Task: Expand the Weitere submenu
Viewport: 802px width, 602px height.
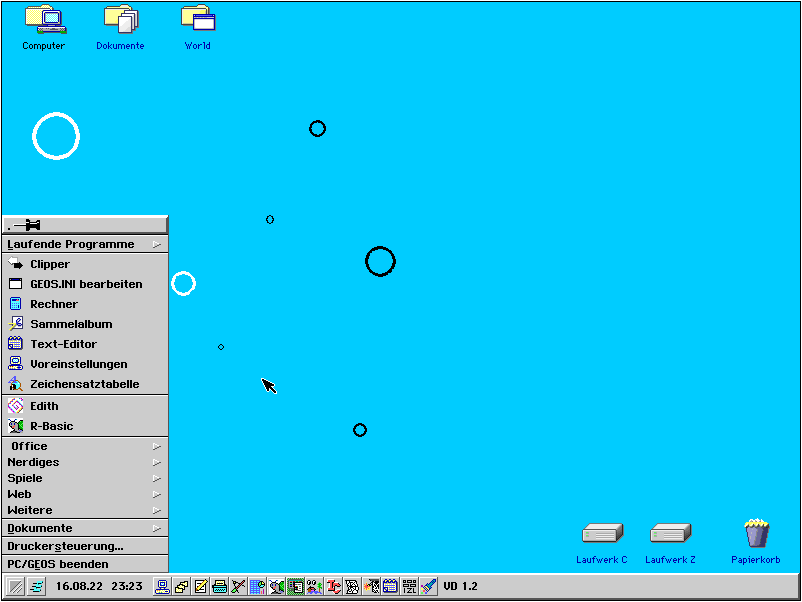Action: click(x=85, y=510)
